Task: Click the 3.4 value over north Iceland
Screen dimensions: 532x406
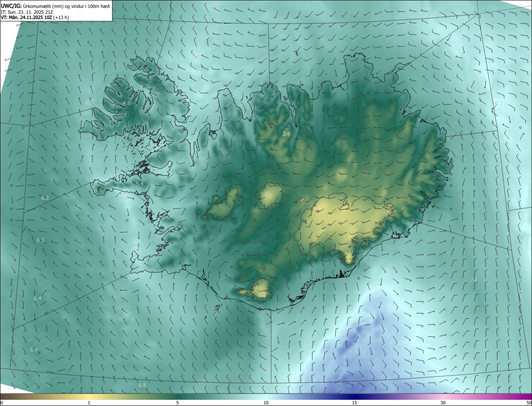Action: point(286,134)
